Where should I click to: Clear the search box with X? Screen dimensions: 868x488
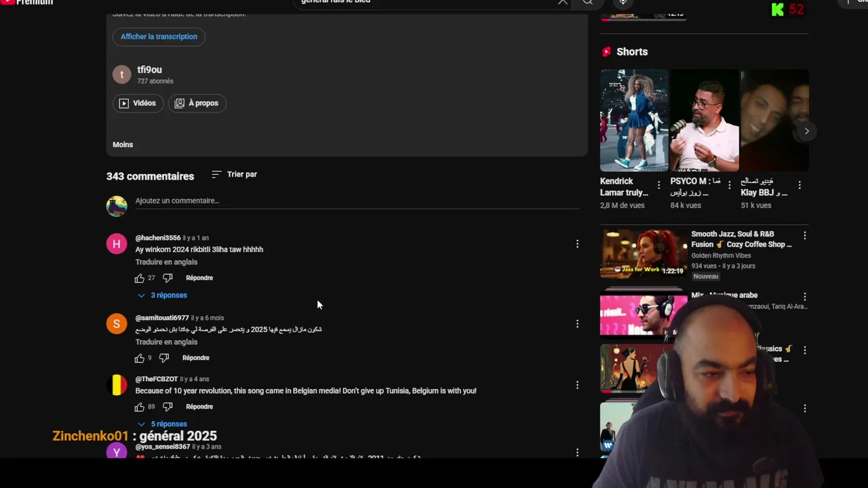pyautogui.click(x=562, y=2)
